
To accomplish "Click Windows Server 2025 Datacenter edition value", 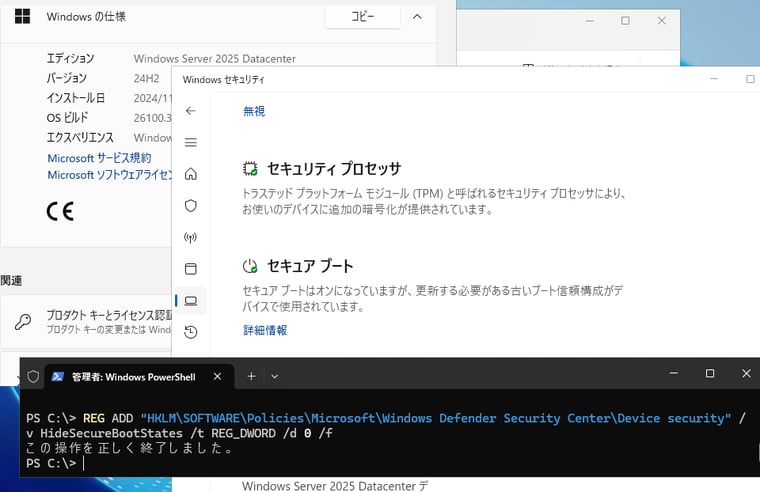I will tap(215, 59).
